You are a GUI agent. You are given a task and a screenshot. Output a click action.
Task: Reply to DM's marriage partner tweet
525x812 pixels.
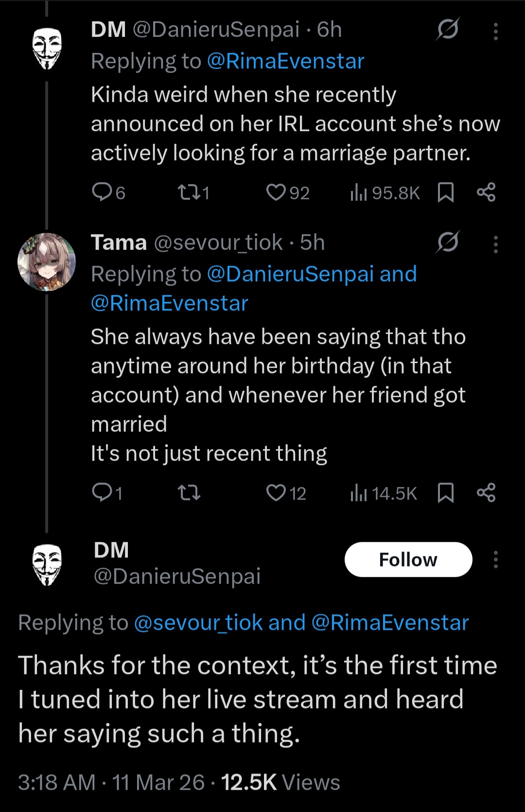(x=102, y=193)
